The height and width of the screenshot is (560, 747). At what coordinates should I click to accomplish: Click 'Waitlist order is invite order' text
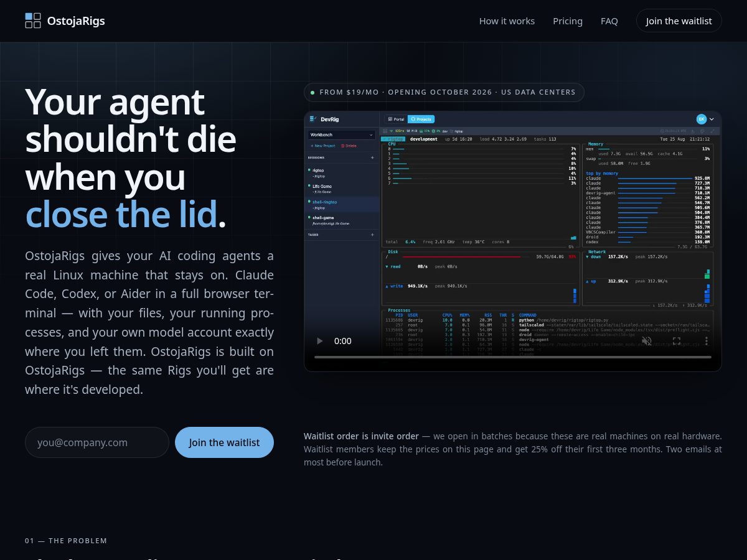point(361,436)
